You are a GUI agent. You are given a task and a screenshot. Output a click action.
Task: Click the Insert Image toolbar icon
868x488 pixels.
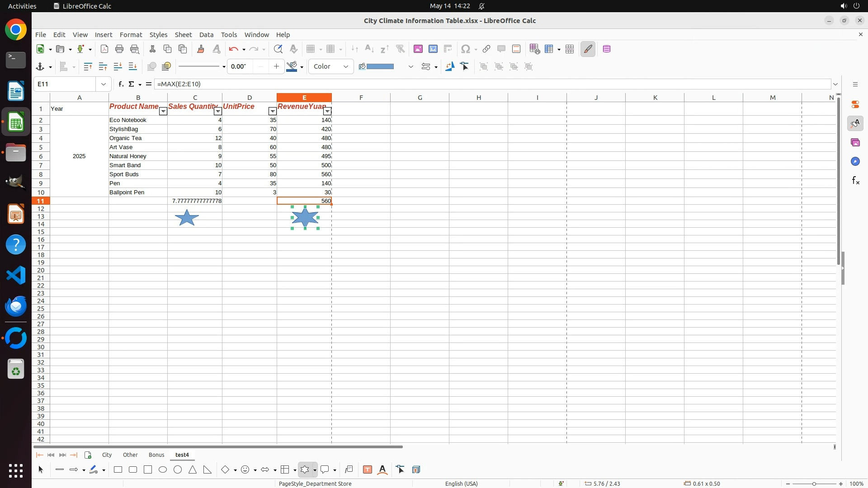(x=418, y=49)
